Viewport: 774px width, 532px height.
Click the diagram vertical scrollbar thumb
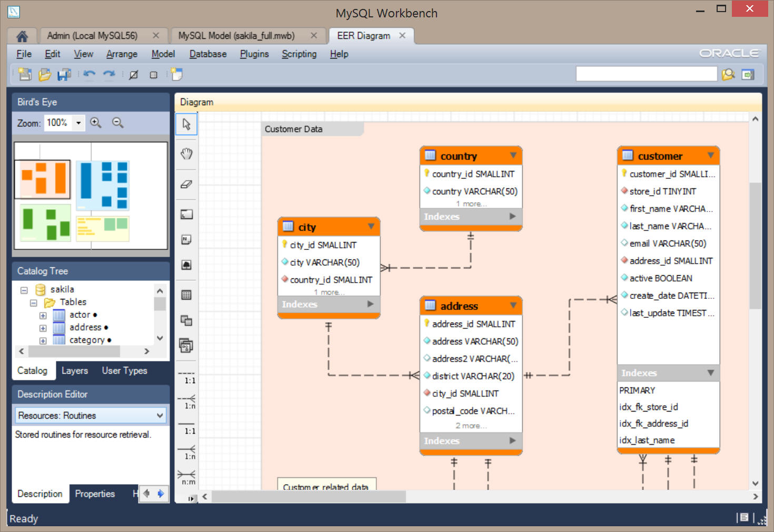coord(755,246)
